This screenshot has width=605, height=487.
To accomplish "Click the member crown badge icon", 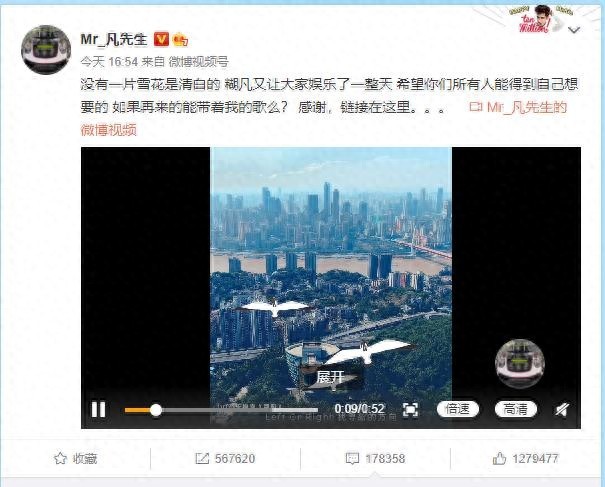I will tap(180, 40).
